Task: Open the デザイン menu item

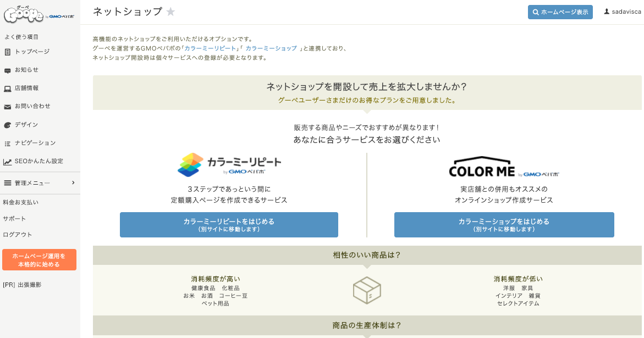Action: pos(26,124)
